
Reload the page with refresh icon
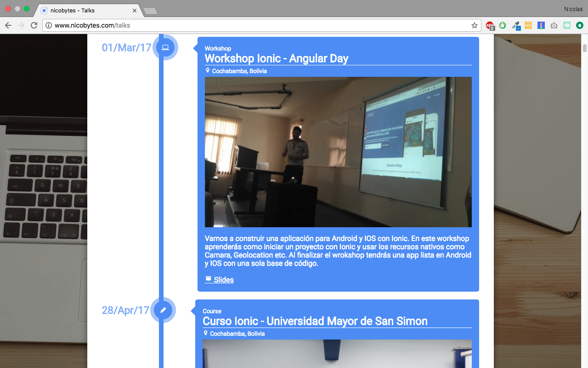coord(34,25)
